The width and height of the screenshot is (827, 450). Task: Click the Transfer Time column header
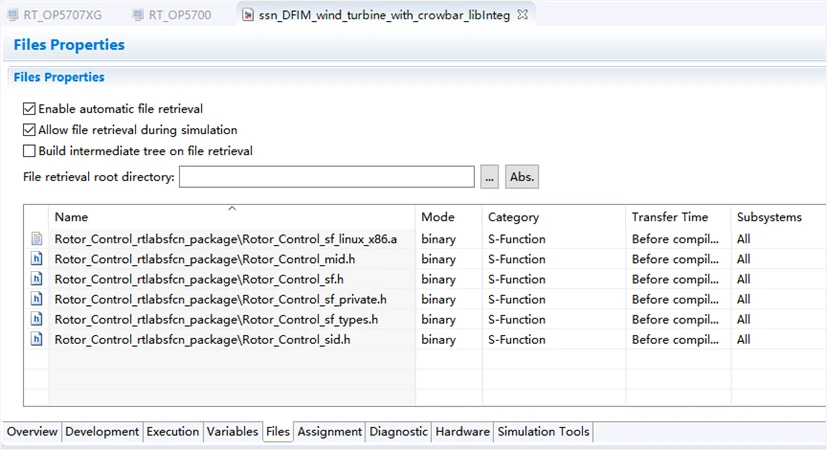pos(669,217)
